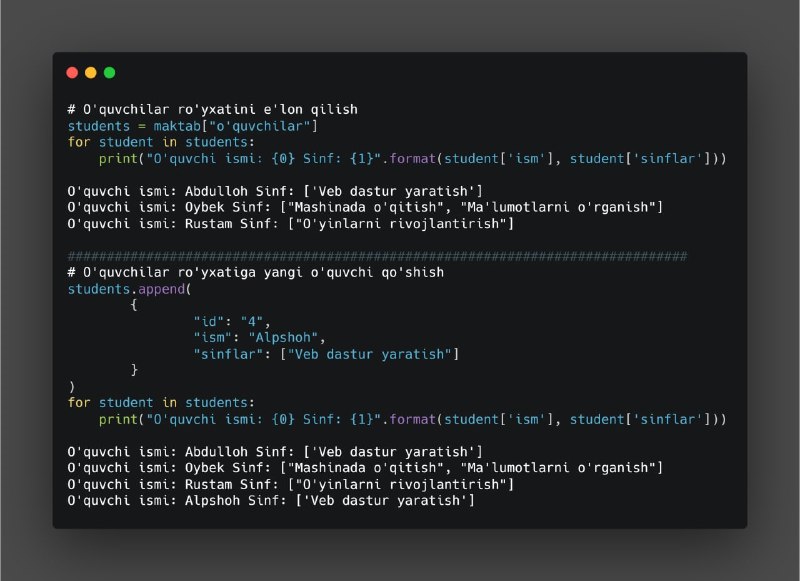Click the second for student loop line
This screenshot has width=800, height=581.
pyautogui.click(x=161, y=402)
